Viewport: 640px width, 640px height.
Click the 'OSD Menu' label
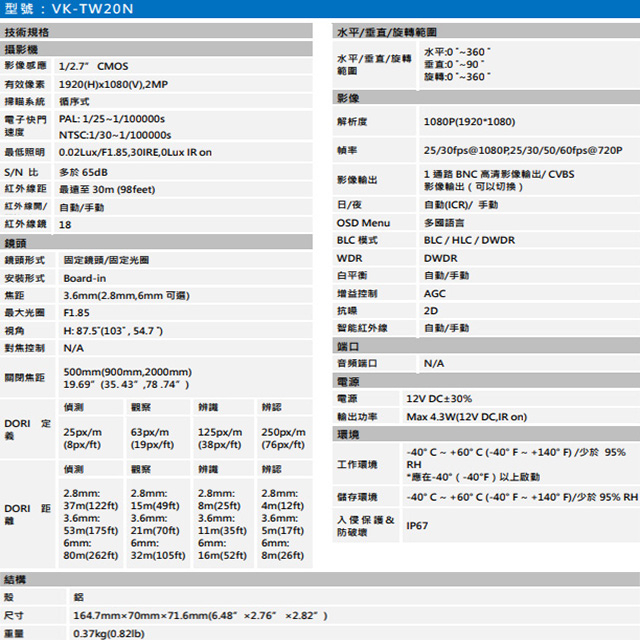click(363, 223)
